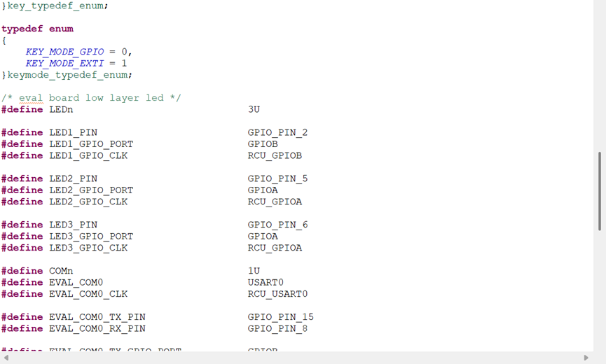The height and width of the screenshot is (364, 606).
Task: Click the key_typedef_enum identifier
Action: click(x=57, y=6)
